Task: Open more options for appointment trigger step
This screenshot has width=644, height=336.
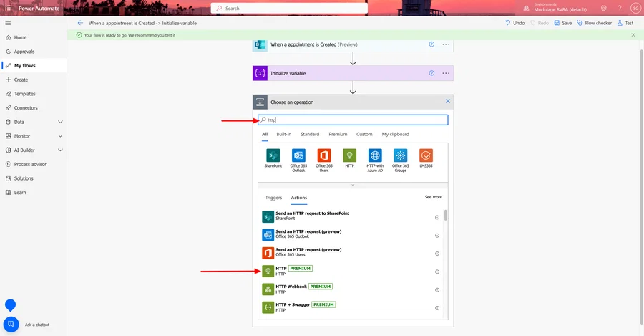Action: (446, 44)
